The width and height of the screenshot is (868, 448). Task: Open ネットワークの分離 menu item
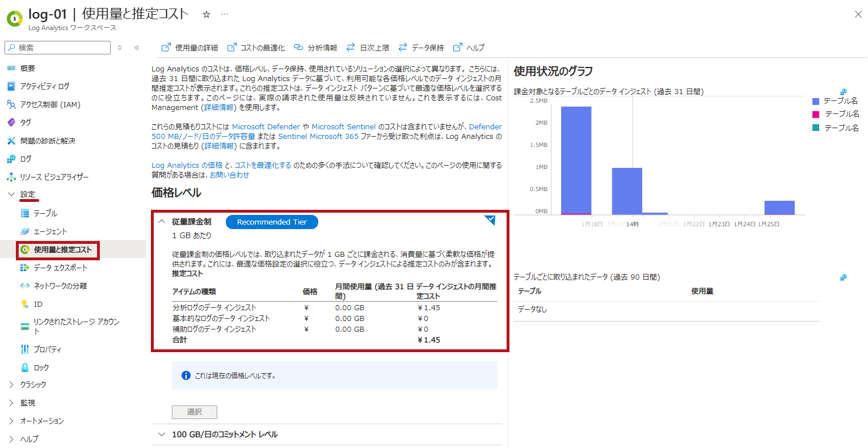click(60, 286)
